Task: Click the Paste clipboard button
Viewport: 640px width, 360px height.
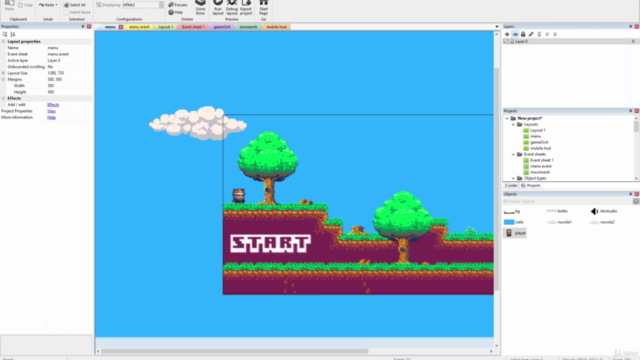Action: tap(9, 5)
